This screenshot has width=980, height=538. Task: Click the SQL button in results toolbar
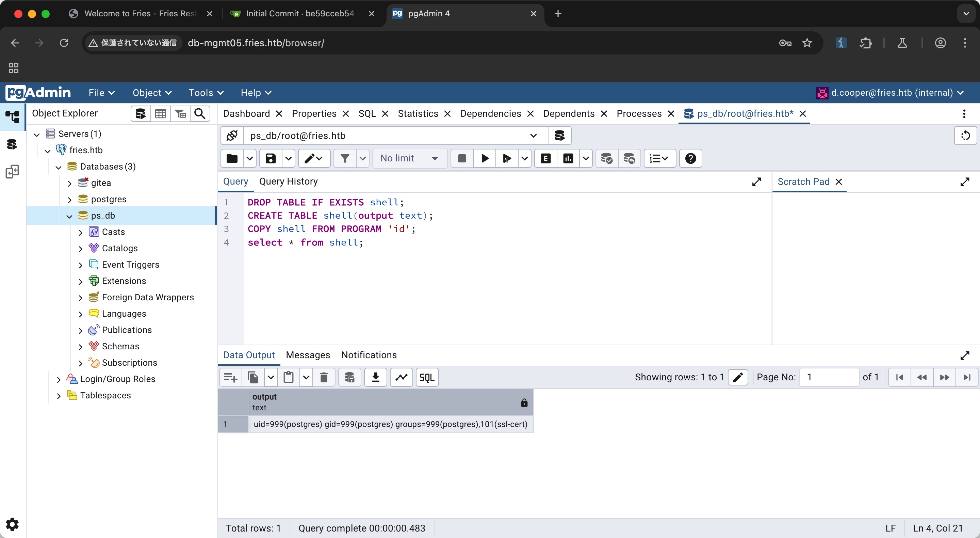427,377
